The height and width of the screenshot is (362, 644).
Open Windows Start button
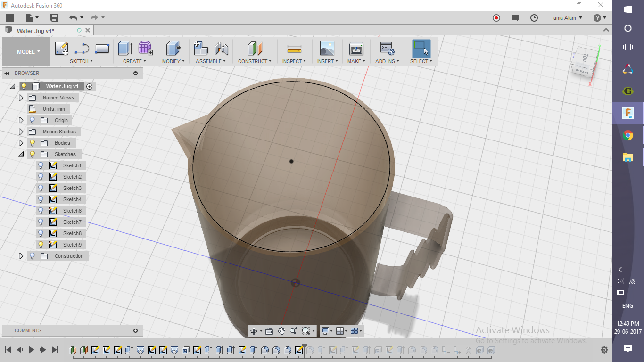pyautogui.click(x=628, y=9)
